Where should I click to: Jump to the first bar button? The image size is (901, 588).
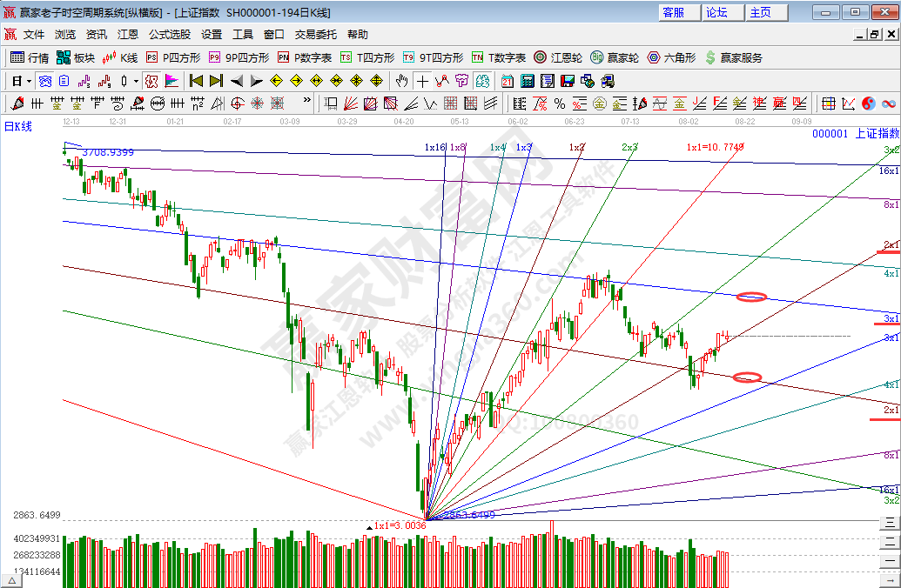(196, 81)
